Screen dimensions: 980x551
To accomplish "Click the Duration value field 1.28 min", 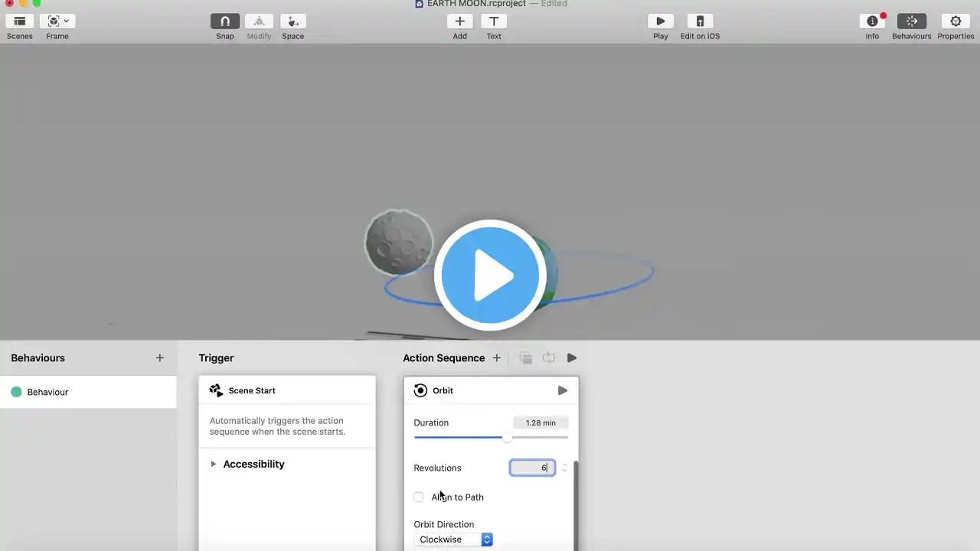I will [541, 422].
